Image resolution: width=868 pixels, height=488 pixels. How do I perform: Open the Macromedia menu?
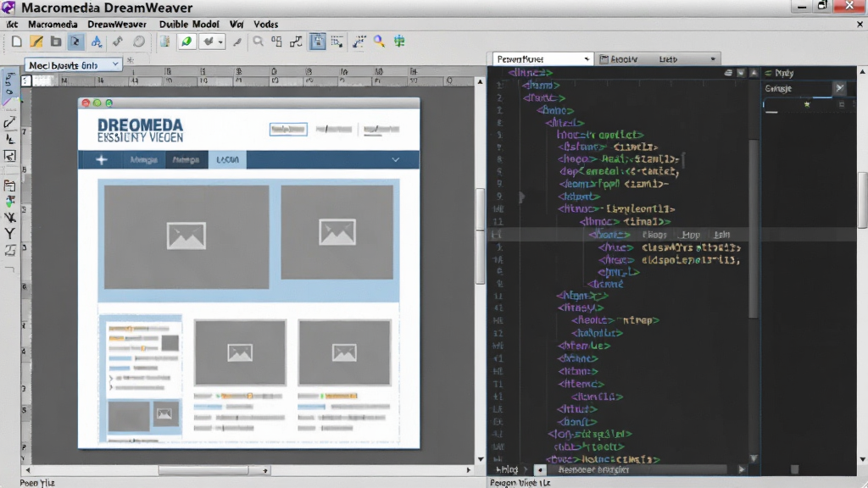tap(53, 25)
